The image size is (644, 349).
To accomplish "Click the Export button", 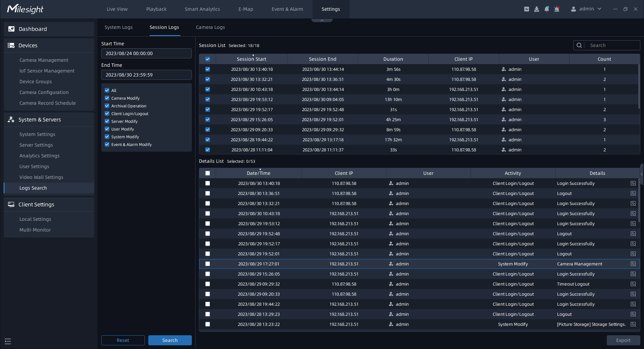I will [x=623, y=340].
